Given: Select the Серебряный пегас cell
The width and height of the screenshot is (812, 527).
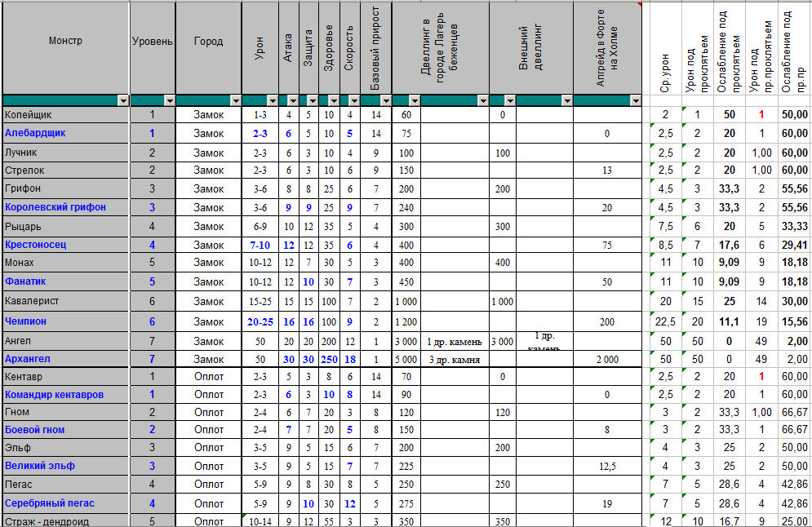Looking at the screenshot, I should (65, 503).
